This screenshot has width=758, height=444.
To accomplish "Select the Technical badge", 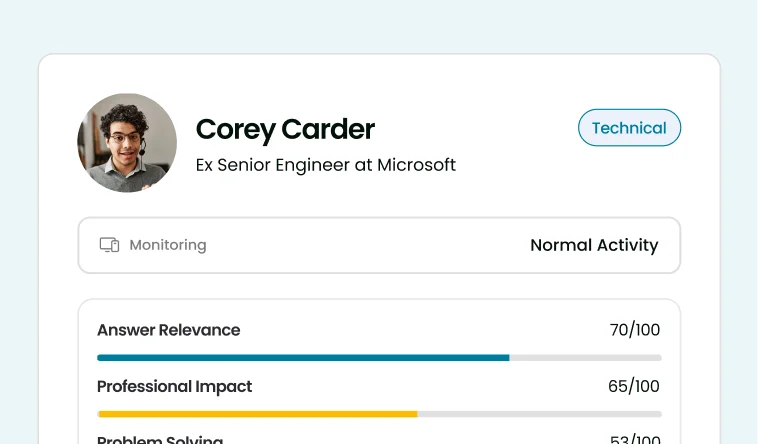I will (x=629, y=128).
